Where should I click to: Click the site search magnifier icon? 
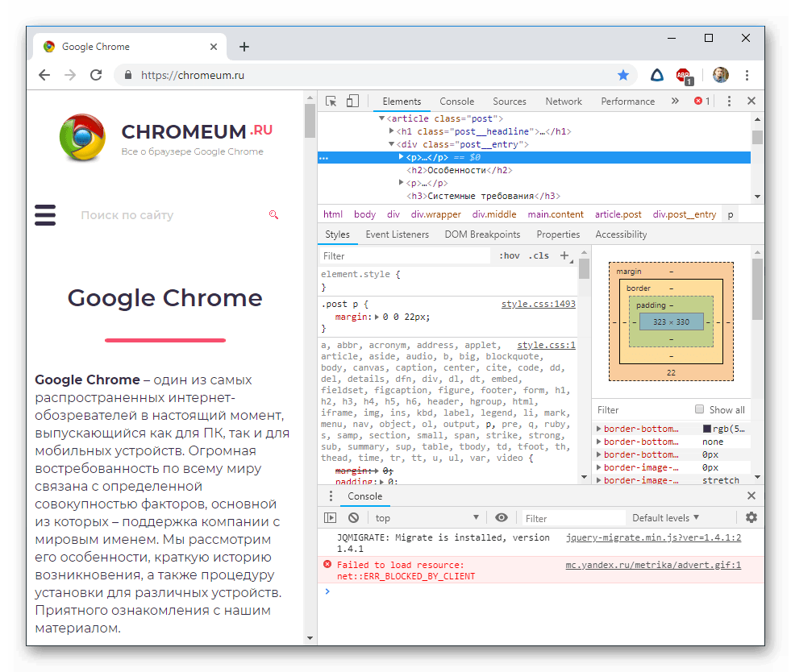(273, 215)
